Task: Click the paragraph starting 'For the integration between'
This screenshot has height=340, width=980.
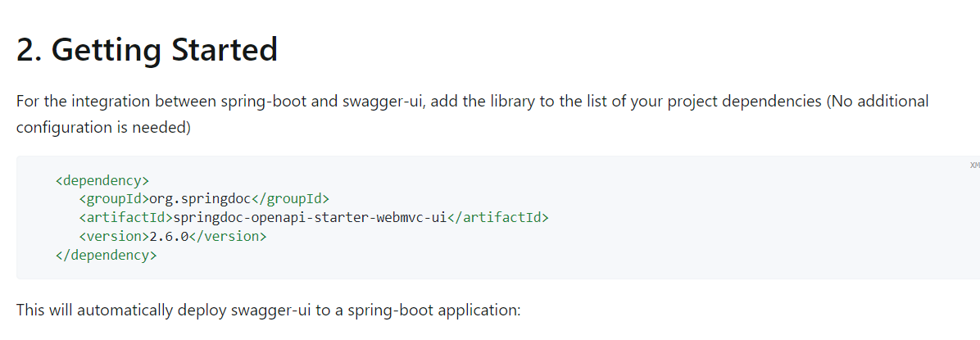Action: [x=473, y=114]
